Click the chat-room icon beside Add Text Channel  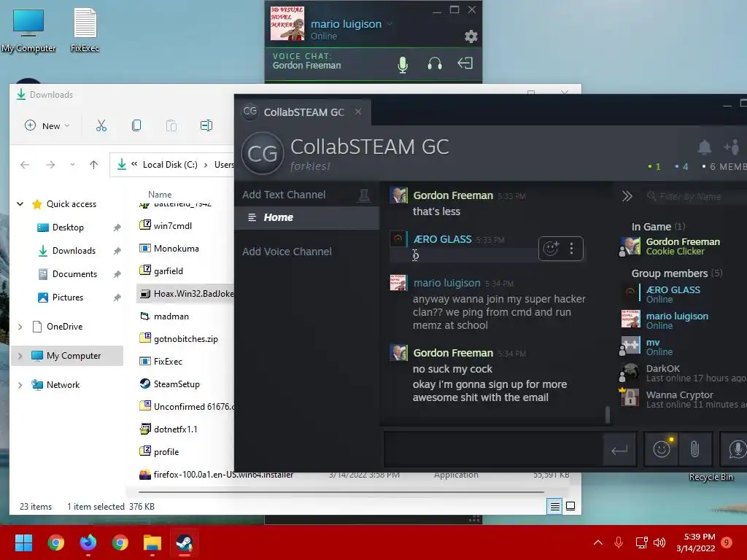364,195
